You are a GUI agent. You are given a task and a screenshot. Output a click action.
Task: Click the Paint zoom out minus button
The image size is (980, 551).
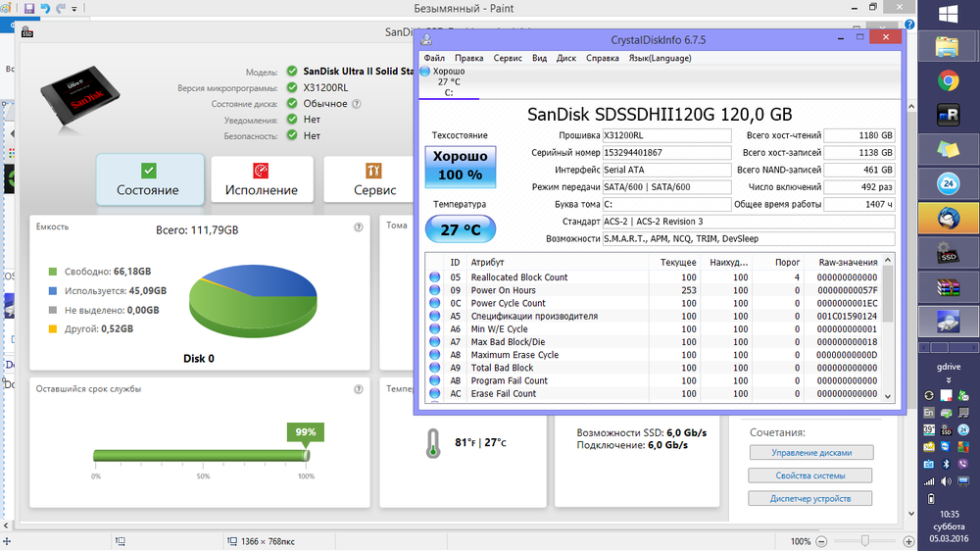tap(822, 541)
